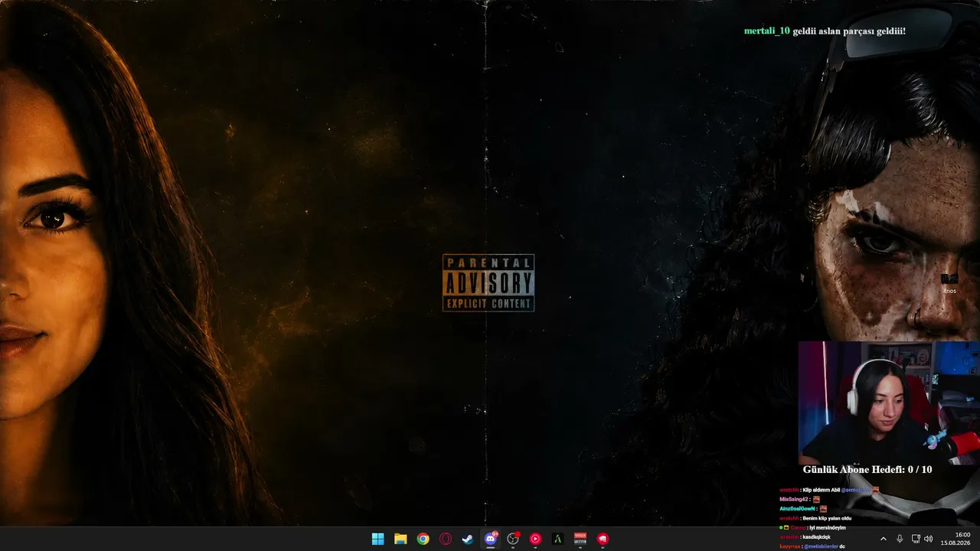The height and width of the screenshot is (551, 980).
Task: Click the 'MisSsing42' chat username
Action: 794,499
